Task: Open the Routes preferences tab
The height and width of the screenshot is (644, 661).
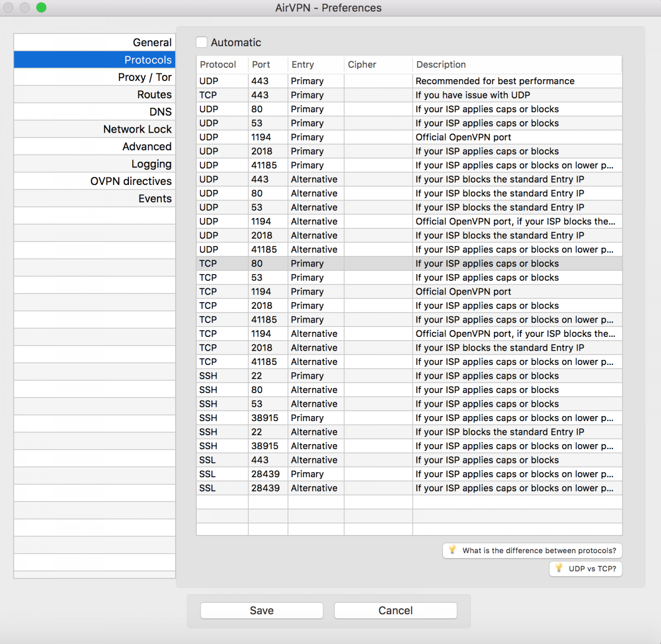Action: 94,94
